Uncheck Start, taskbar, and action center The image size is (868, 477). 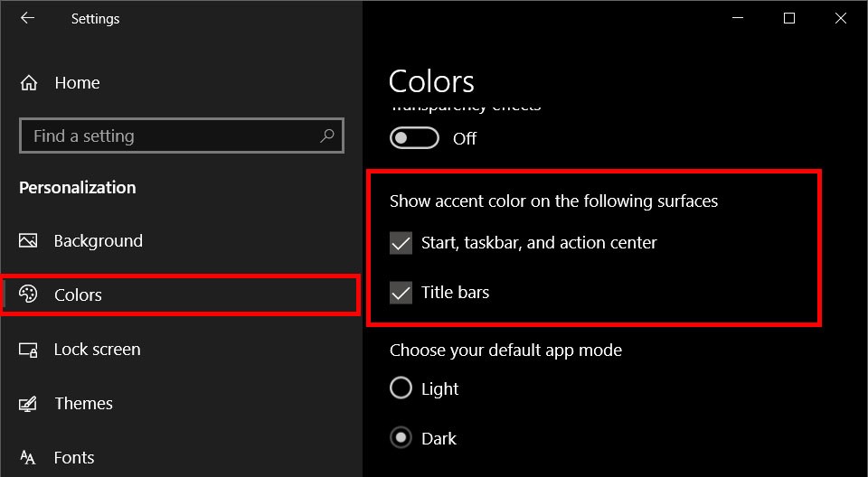401,243
